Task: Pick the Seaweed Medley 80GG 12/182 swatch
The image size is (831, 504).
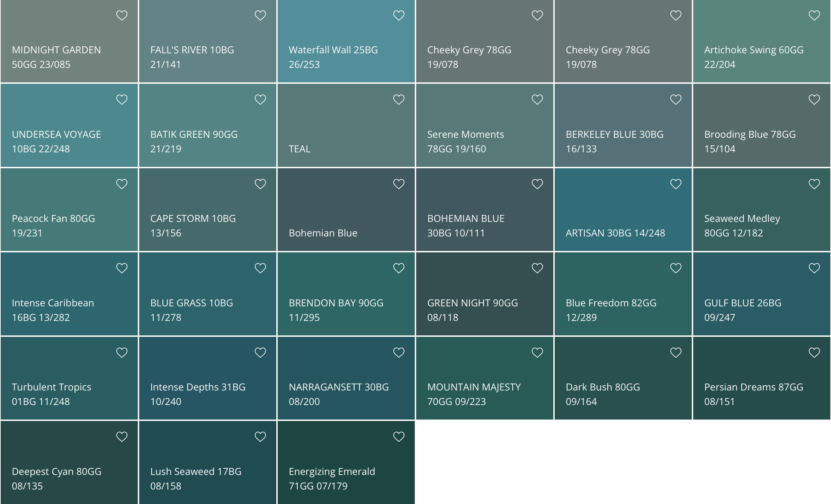Action: (x=762, y=210)
